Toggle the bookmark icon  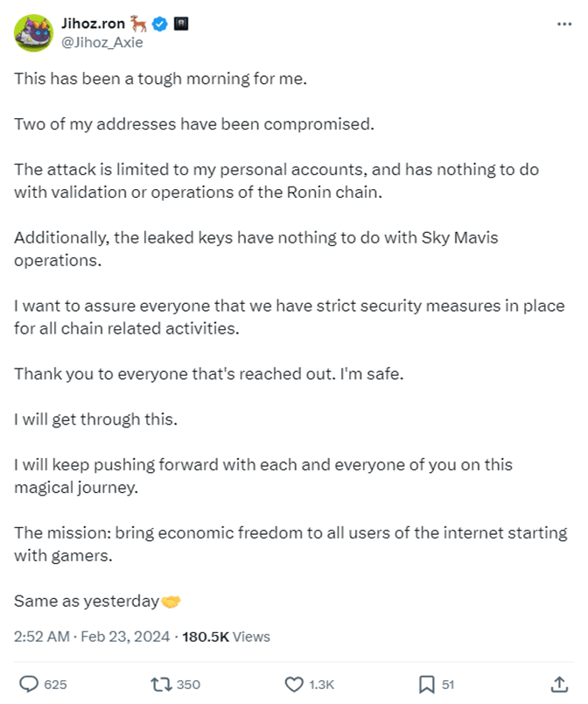pos(426,684)
